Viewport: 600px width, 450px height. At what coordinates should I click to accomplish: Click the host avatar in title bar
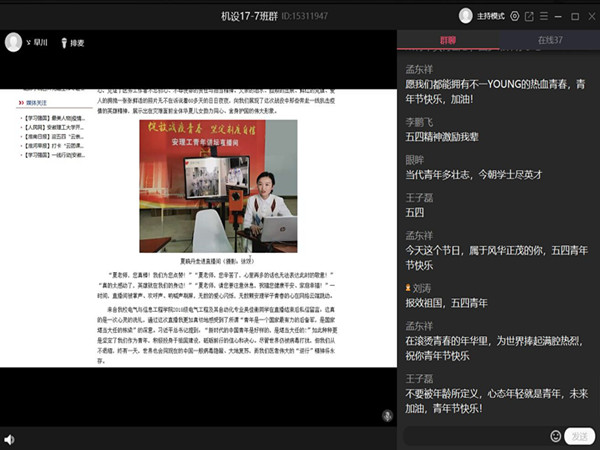click(466, 16)
